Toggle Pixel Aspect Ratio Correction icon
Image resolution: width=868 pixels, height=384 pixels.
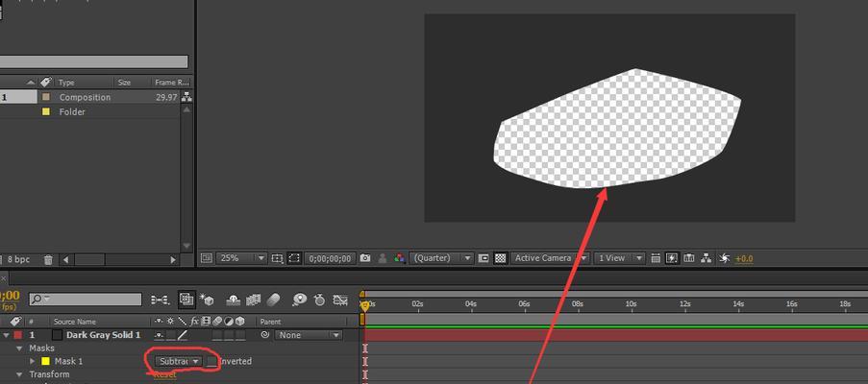click(x=656, y=258)
